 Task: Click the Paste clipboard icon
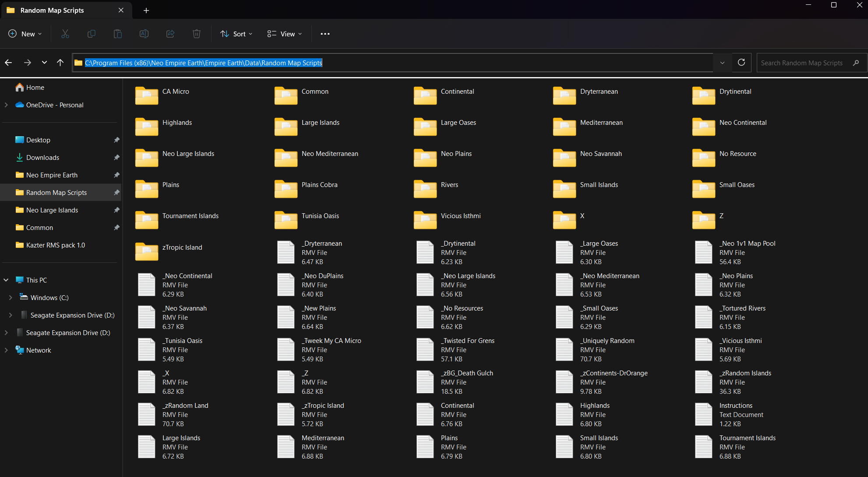(x=118, y=34)
